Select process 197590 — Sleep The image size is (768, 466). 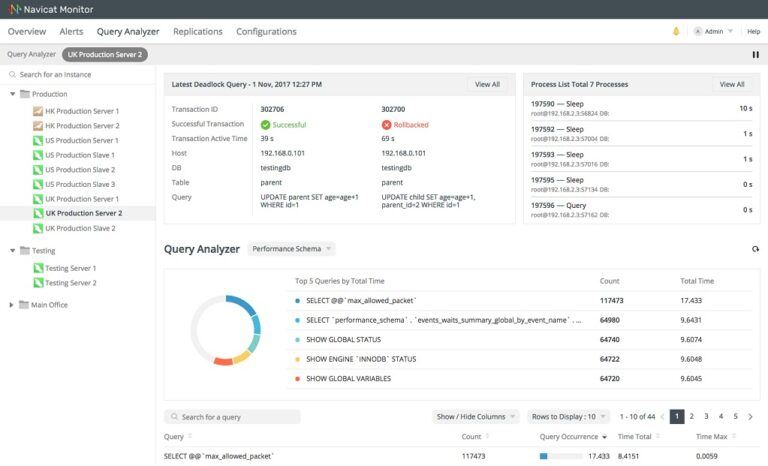[x=642, y=108]
